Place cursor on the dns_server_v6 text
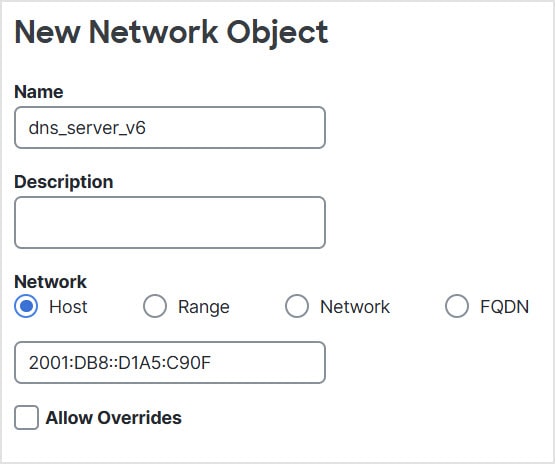This screenshot has height=464, width=555. (87, 128)
